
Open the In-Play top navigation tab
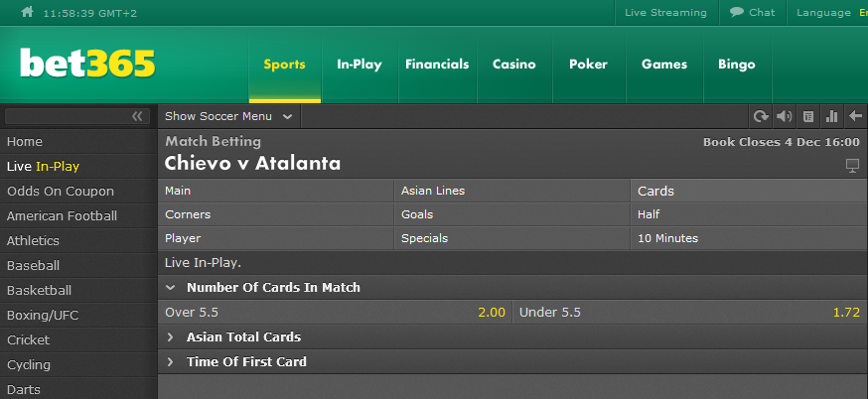tap(360, 65)
